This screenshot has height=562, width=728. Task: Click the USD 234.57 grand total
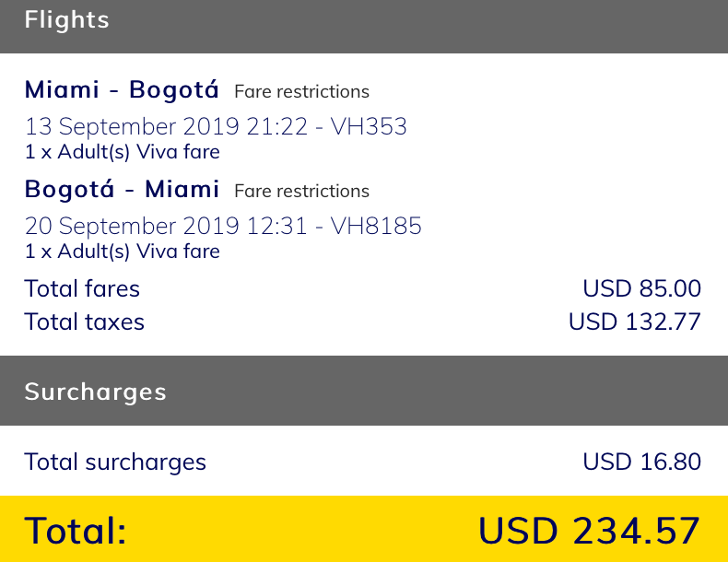coord(589,532)
